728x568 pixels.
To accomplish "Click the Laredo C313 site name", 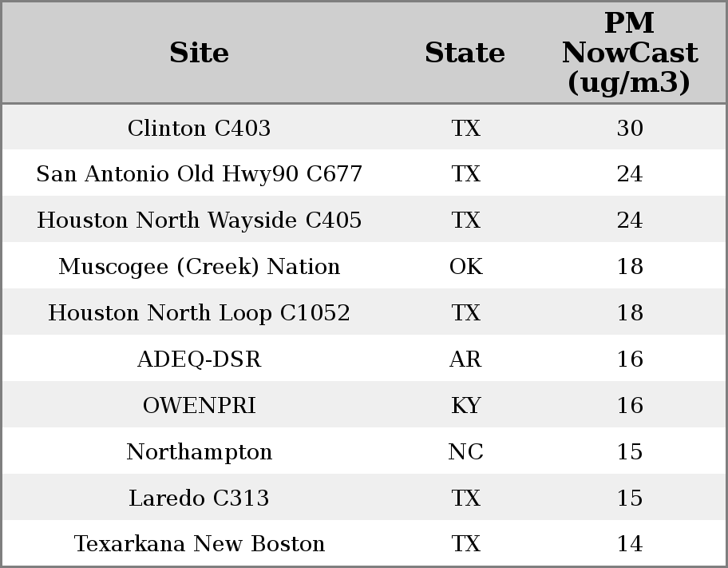I will pos(199,498).
